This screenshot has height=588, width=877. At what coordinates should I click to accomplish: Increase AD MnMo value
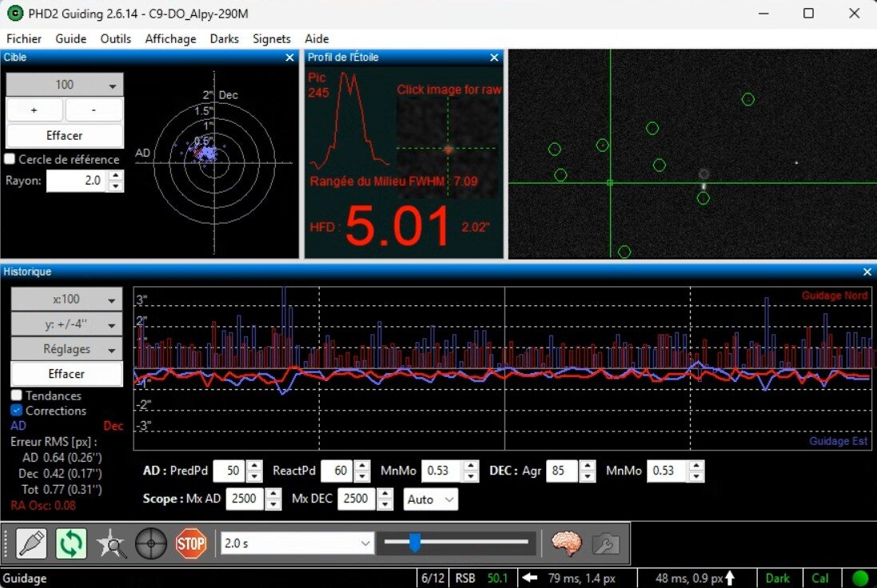(x=471, y=466)
